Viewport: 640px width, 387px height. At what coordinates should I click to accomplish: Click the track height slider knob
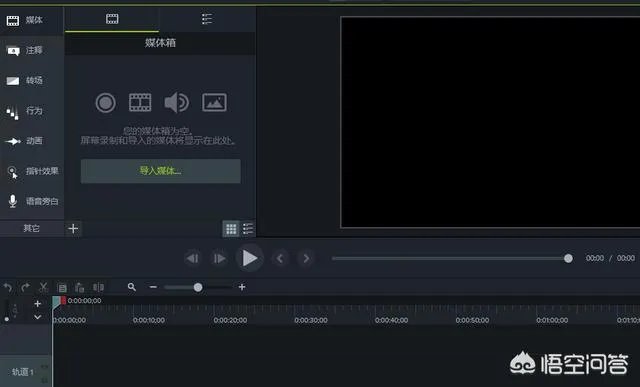[7, 319]
